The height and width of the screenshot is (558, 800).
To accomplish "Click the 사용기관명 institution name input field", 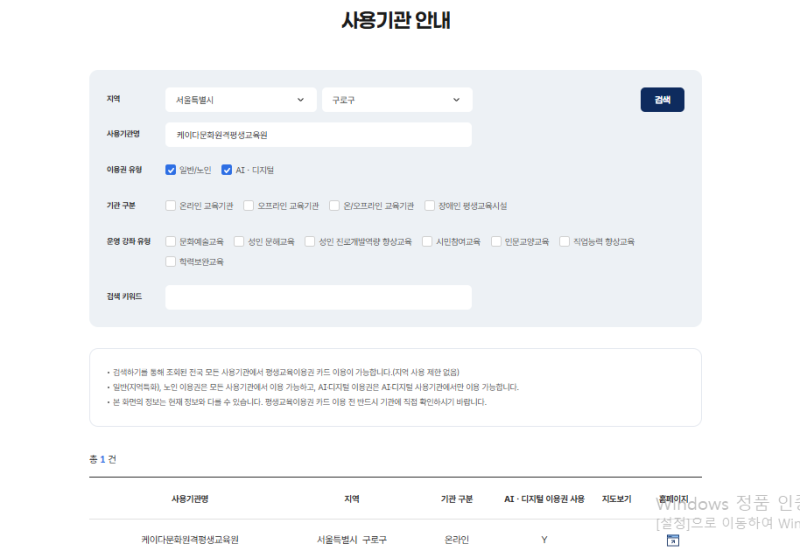I will pos(318,135).
